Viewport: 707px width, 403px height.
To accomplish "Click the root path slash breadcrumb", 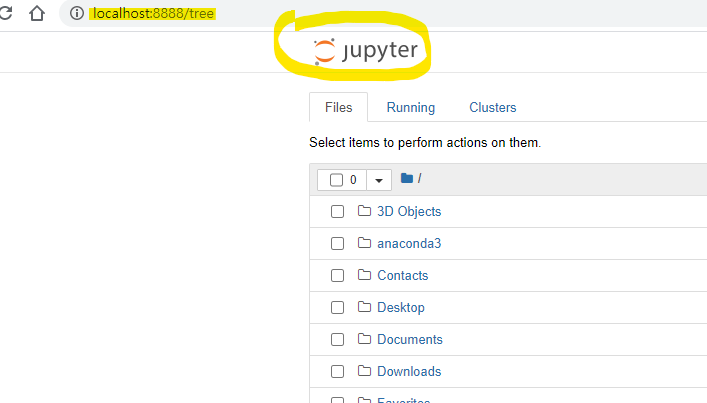I will click(419, 179).
